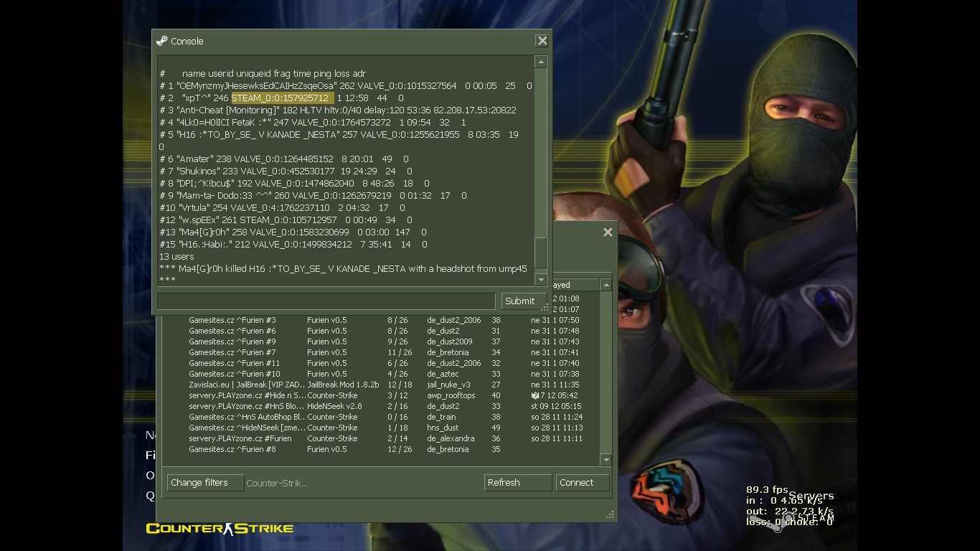Click the console scrollbar thumb
Viewport: 980px width, 551px height.
click(541, 253)
